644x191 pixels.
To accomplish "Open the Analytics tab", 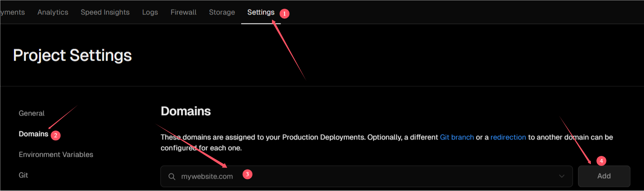I will pos(53,12).
